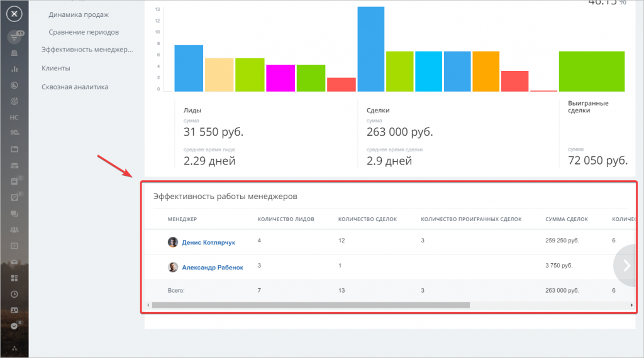Open the clock icon near sidebar bottom
Viewport: 644px width, 358px height.
[14, 294]
